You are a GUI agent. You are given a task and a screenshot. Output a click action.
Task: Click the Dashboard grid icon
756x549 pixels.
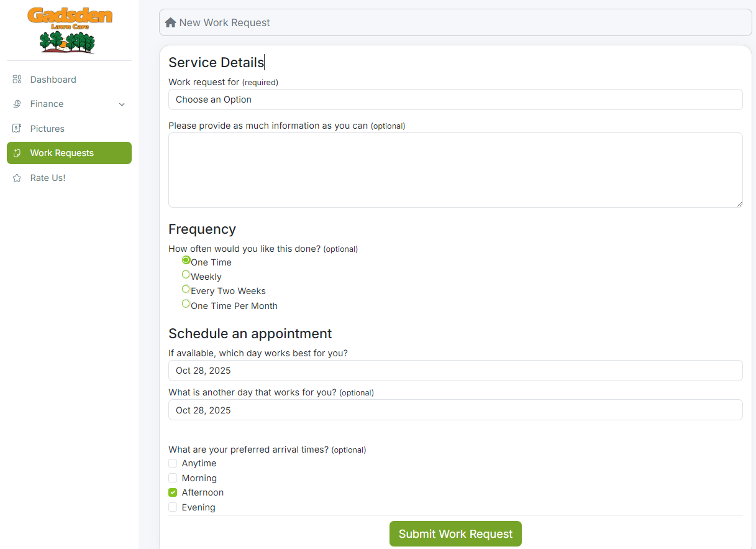pos(17,80)
